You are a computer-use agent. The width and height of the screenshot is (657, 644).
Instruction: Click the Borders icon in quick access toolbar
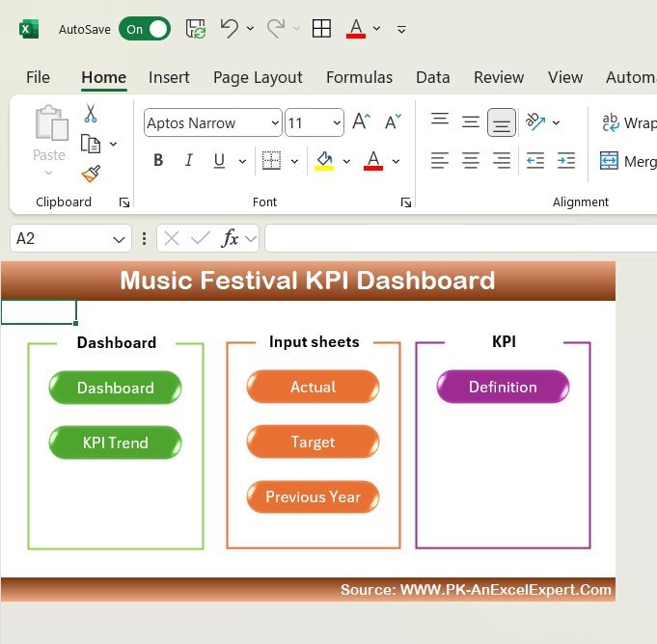tap(321, 29)
